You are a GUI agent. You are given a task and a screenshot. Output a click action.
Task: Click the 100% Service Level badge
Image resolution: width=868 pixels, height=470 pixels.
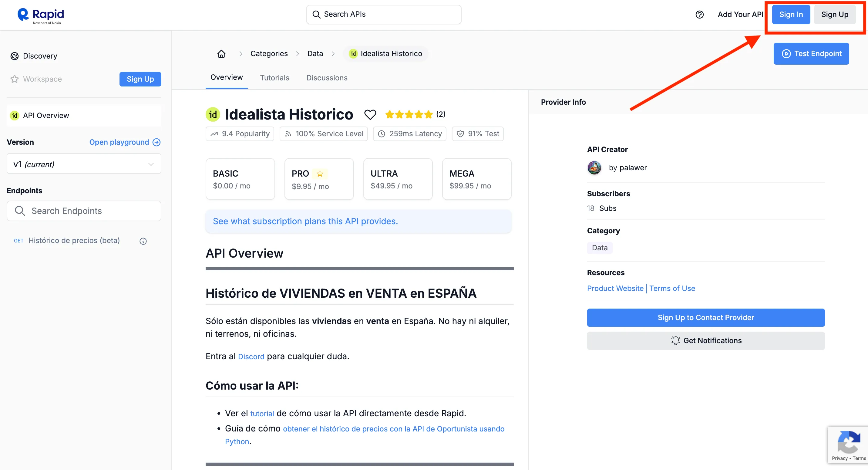click(324, 134)
